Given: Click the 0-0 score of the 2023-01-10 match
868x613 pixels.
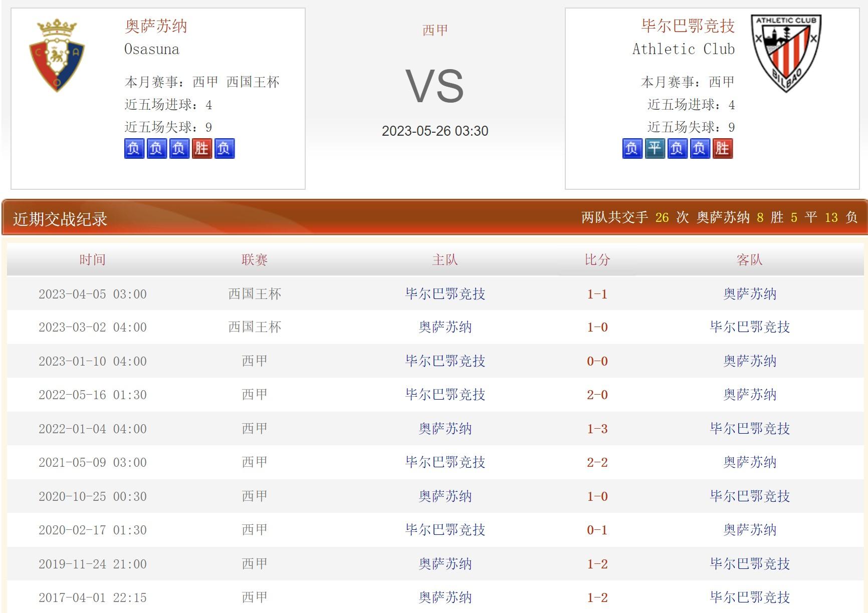Looking at the screenshot, I should click(x=597, y=362).
